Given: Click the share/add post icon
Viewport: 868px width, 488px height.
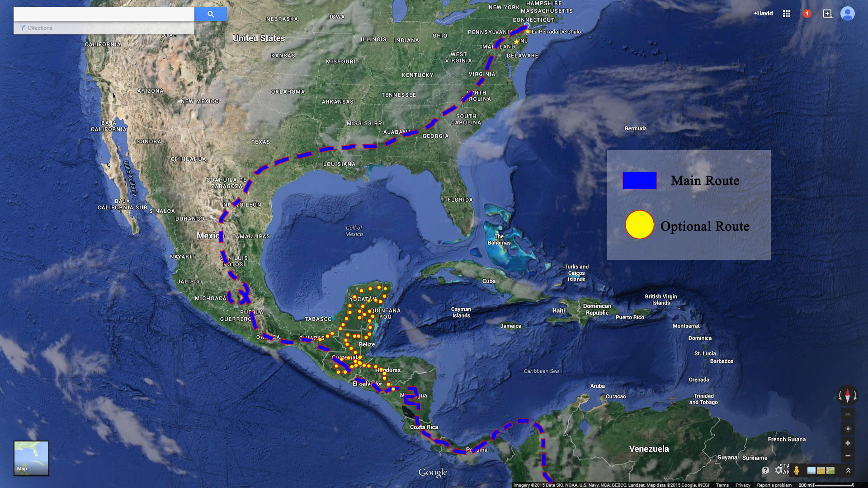Looking at the screenshot, I should coord(827,14).
